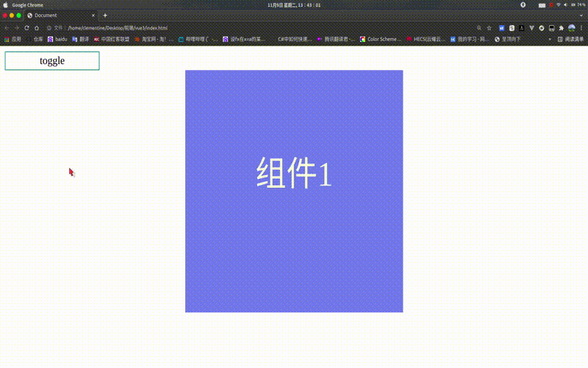The width and height of the screenshot is (588, 368).
Task: Open the 哔哩哔哩 bookmark
Action: pos(198,39)
